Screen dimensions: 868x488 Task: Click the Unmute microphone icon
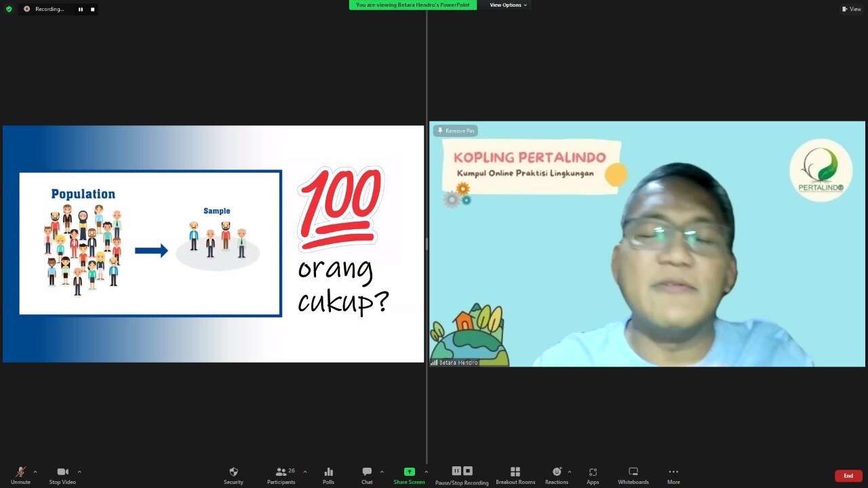pyautogui.click(x=20, y=472)
